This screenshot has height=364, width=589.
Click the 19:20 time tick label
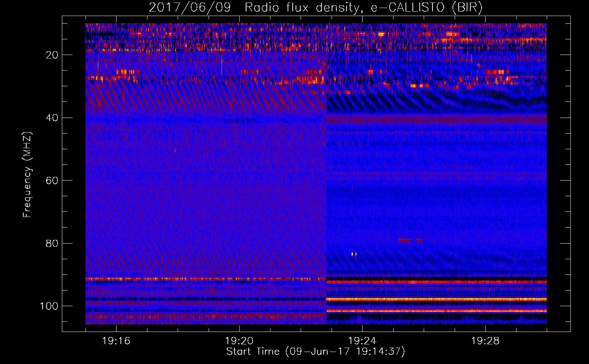coord(239,341)
